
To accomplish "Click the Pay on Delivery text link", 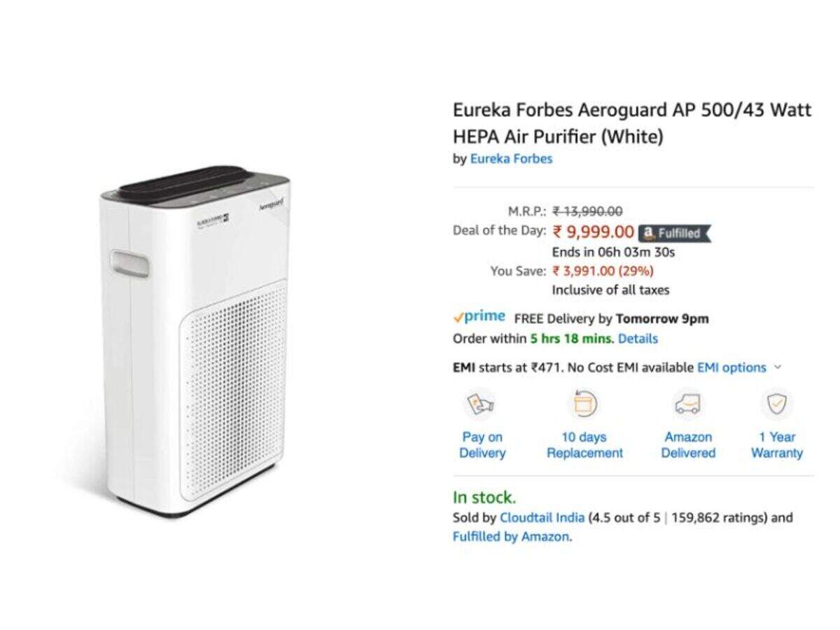I will pyautogui.click(x=482, y=445).
